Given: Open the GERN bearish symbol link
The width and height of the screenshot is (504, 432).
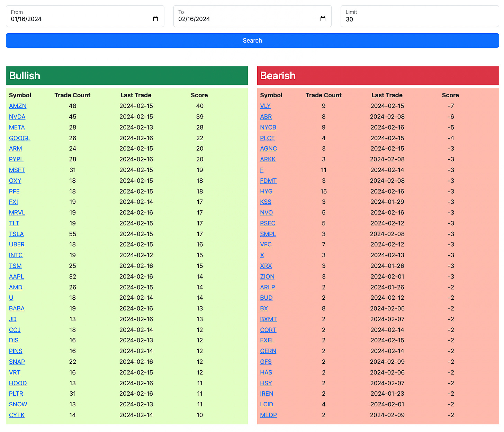Looking at the screenshot, I should pyautogui.click(x=268, y=351).
